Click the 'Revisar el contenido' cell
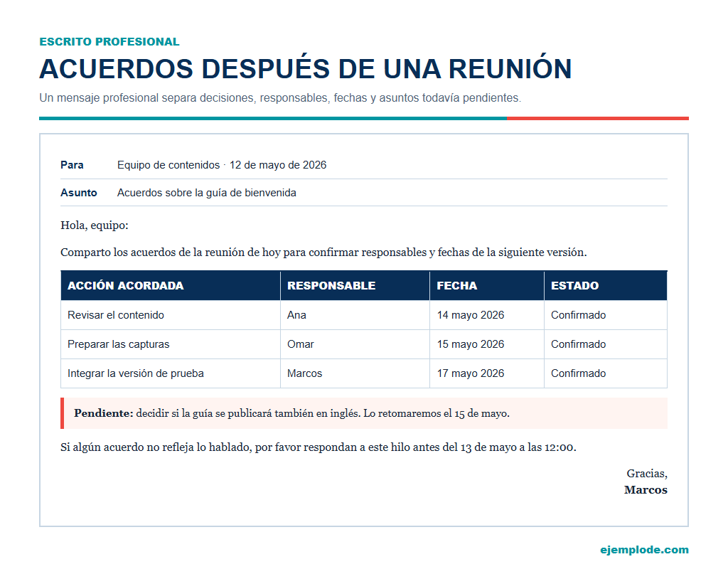728x574 pixels. tap(171, 315)
